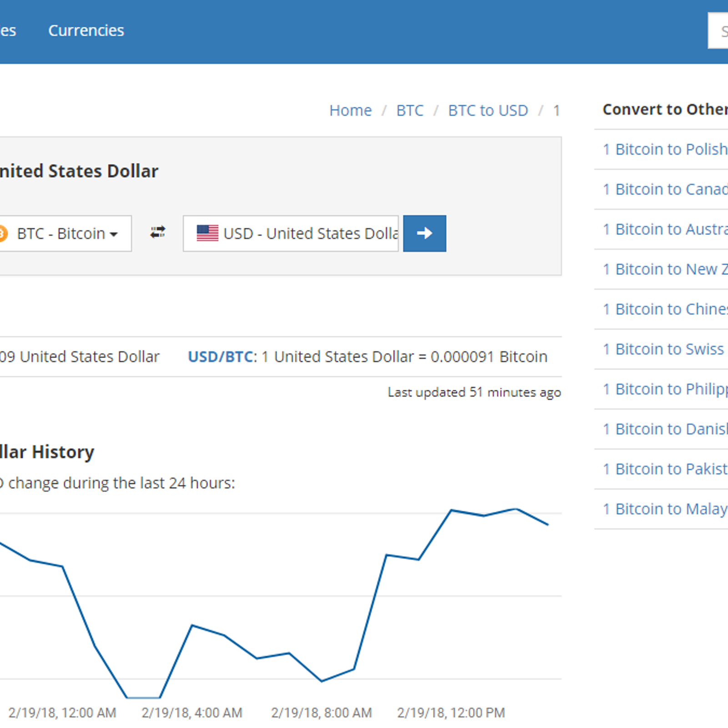
Task: Open the BTC to USD breadcrumb link
Action: click(x=488, y=111)
